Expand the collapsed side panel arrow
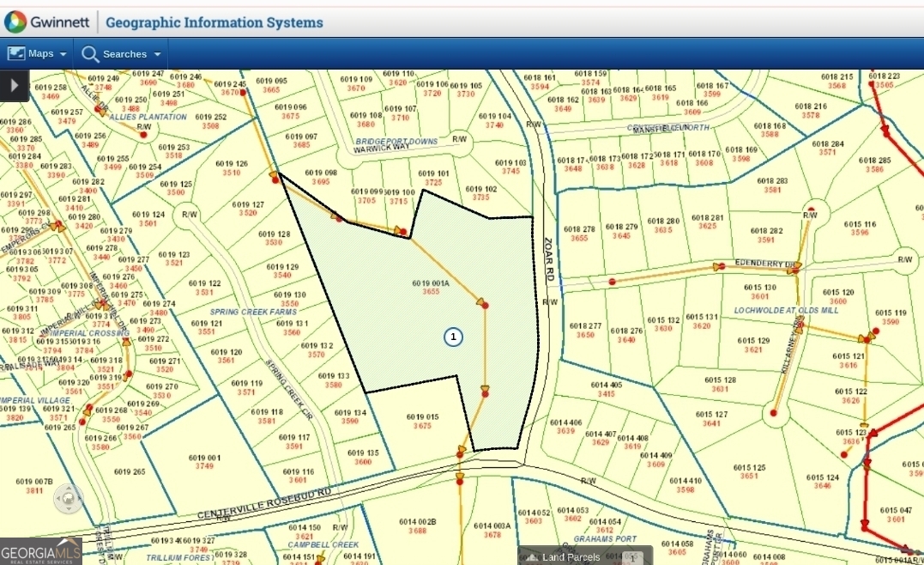Image resolution: width=924 pixels, height=565 pixels. coord(14,86)
